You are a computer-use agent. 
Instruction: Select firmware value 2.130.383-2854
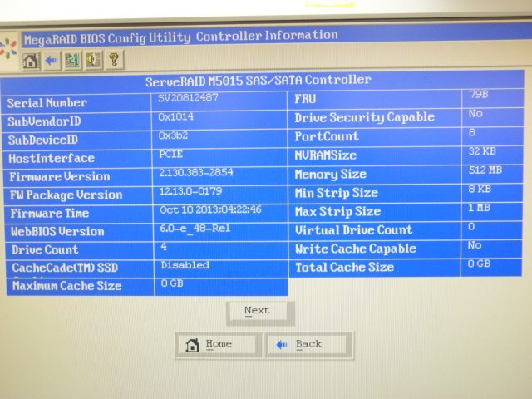tap(196, 173)
